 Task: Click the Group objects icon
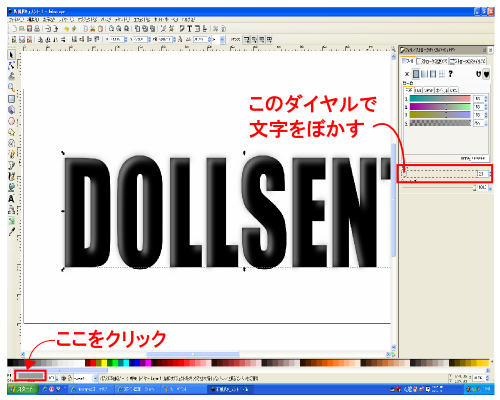coord(163,29)
